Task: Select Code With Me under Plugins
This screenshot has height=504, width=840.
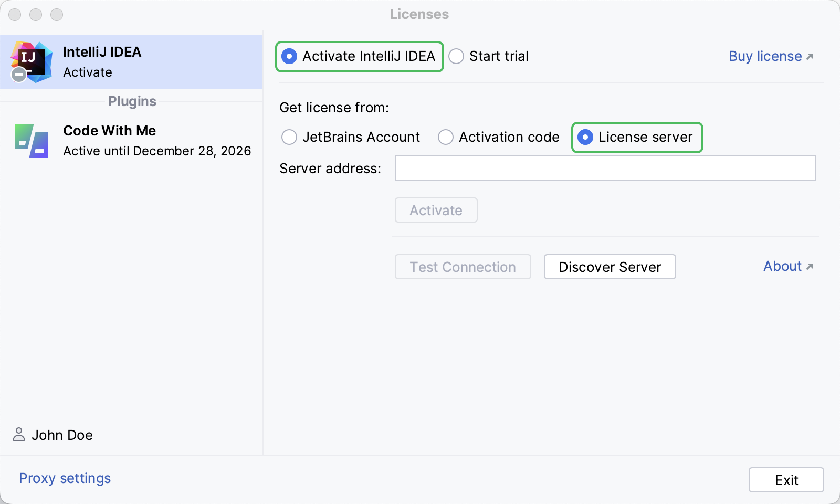Action: [131, 140]
